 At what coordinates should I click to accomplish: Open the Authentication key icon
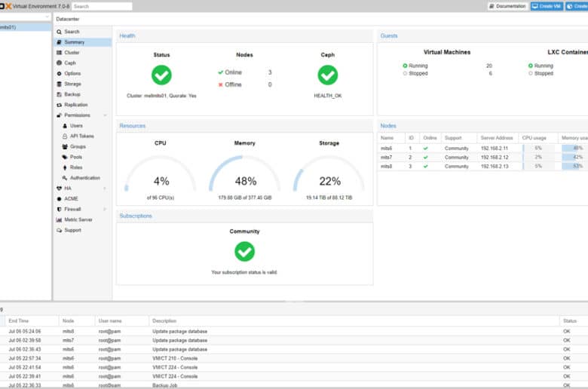click(65, 178)
